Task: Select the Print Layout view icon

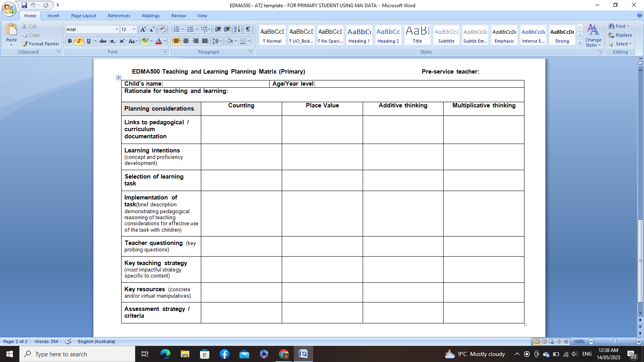Action: pyautogui.click(x=537, y=341)
